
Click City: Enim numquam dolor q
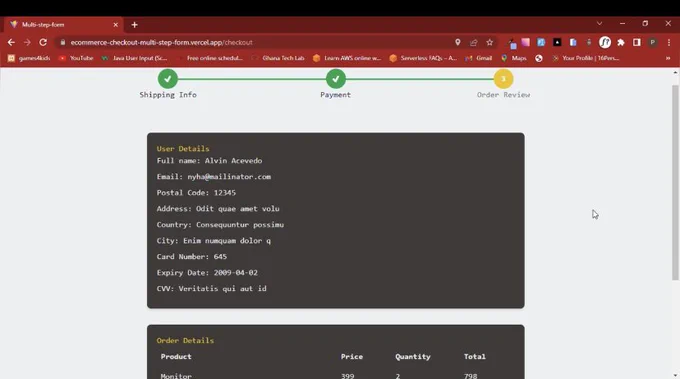pyautogui.click(x=214, y=241)
